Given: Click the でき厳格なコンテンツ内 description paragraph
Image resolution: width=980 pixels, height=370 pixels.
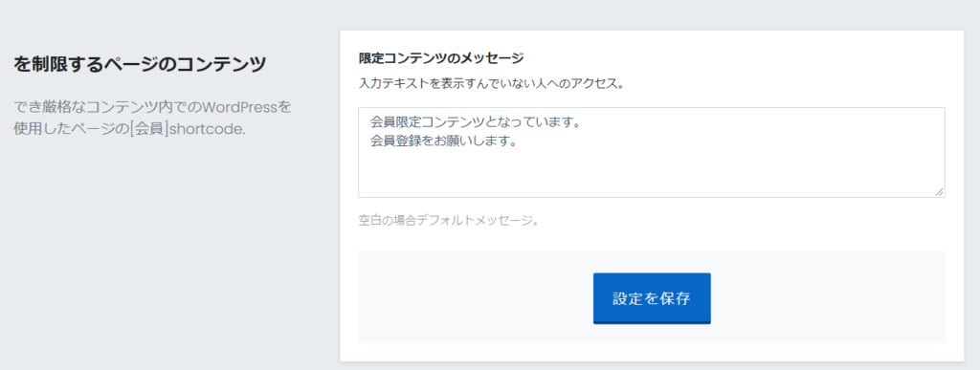Looking at the screenshot, I should click(x=152, y=118).
